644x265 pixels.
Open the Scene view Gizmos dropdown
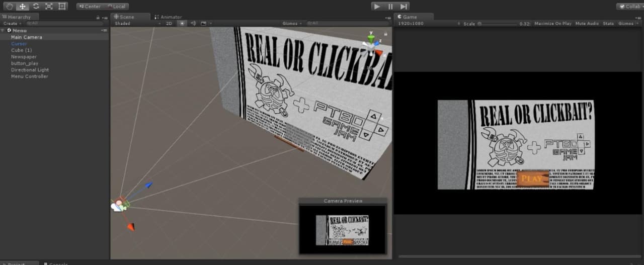coord(292,23)
